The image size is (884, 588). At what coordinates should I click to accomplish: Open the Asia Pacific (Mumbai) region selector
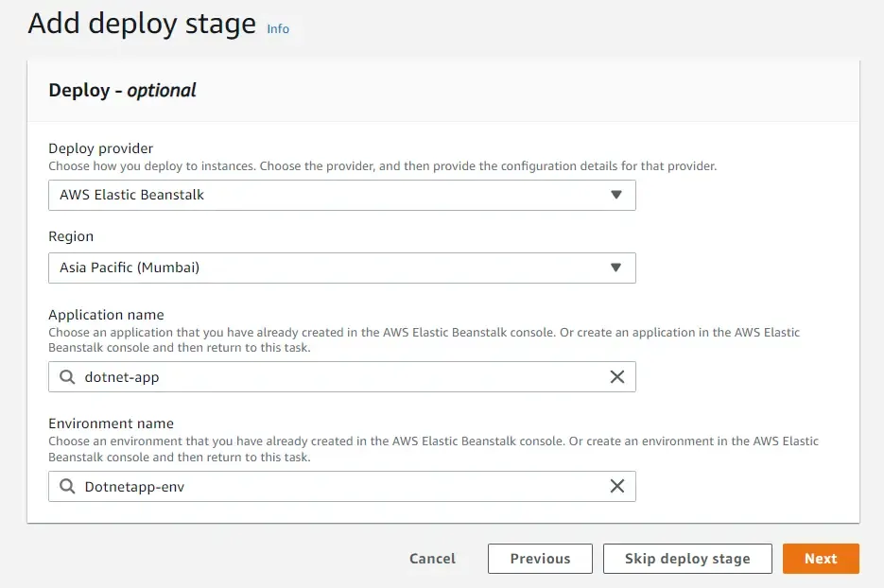tap(340, 268)
